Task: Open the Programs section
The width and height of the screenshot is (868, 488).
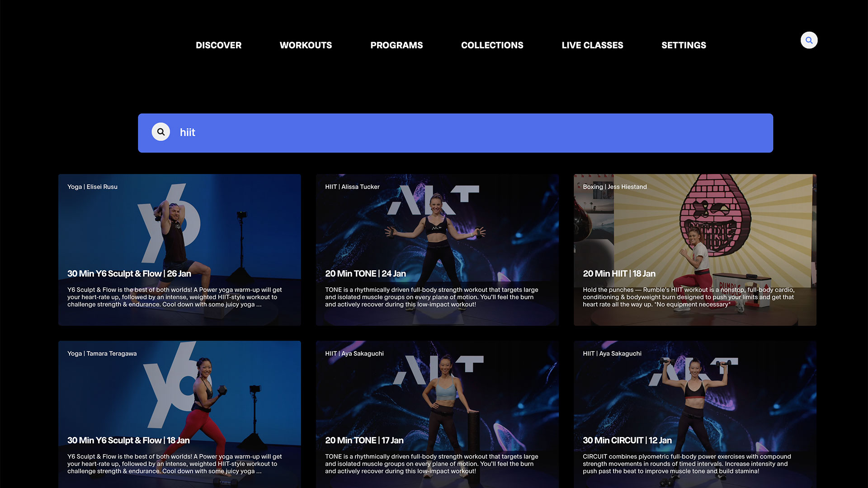Action: [396, 45]
